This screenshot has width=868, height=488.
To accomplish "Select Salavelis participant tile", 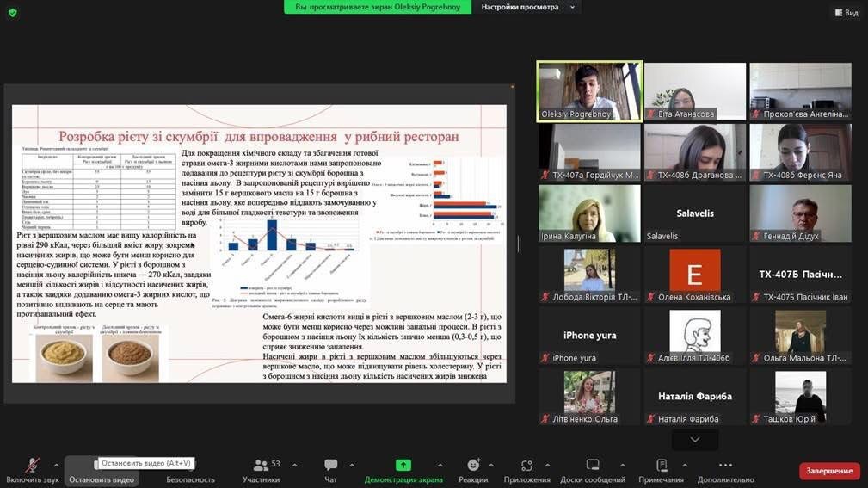I will point(695,213).
